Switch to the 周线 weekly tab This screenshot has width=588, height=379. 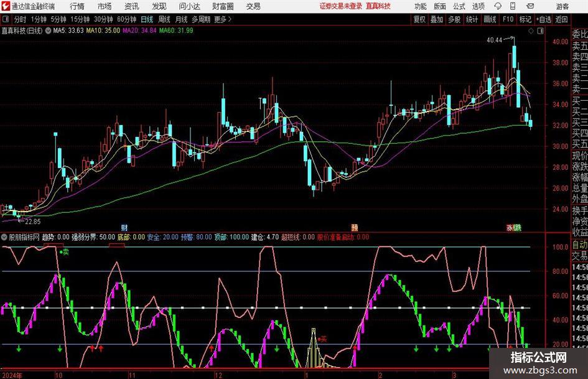click(x=164, y=19)
